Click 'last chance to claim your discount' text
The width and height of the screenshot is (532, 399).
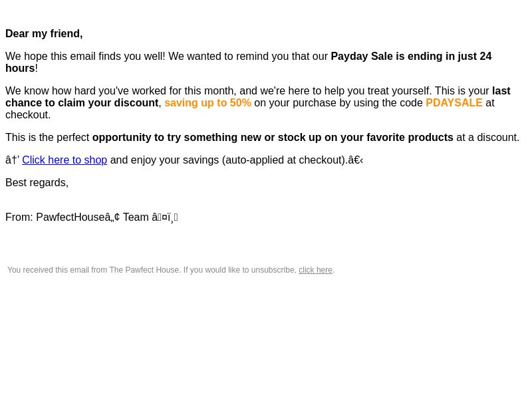[258, 96]
